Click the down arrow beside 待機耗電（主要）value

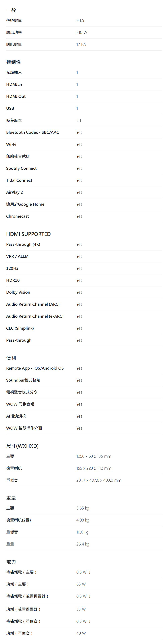click(90, 572)
